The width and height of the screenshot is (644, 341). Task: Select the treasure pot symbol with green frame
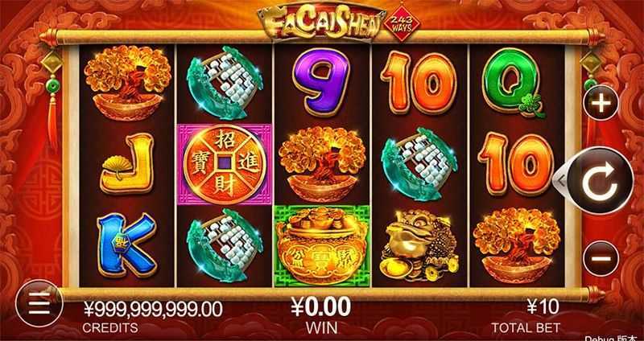322,246
